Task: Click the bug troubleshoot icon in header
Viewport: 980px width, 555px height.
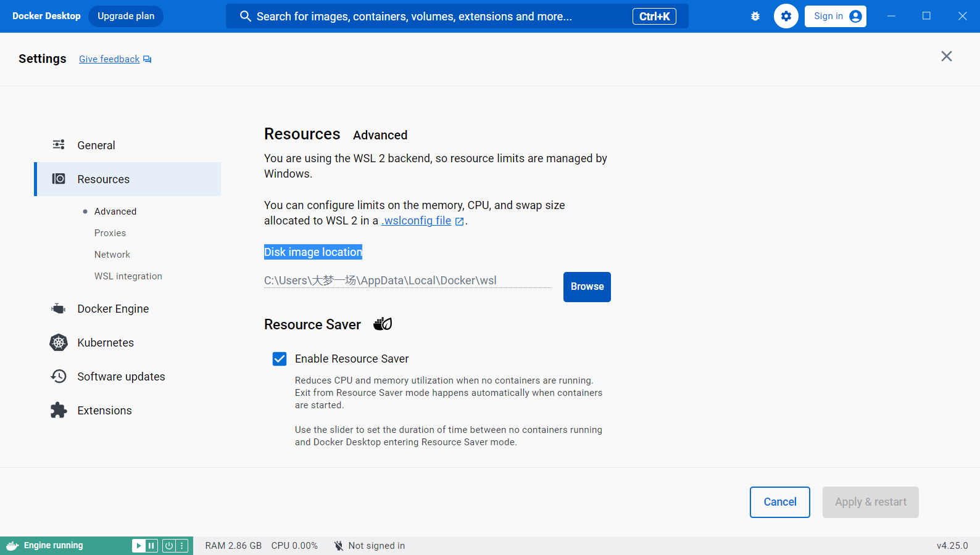Action: coord(755,17)
